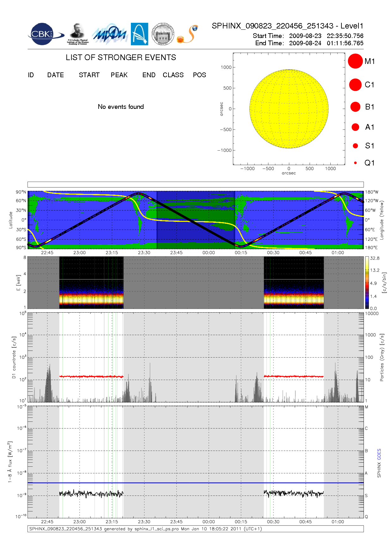Select the S1 class red circle

click(355, 146)
